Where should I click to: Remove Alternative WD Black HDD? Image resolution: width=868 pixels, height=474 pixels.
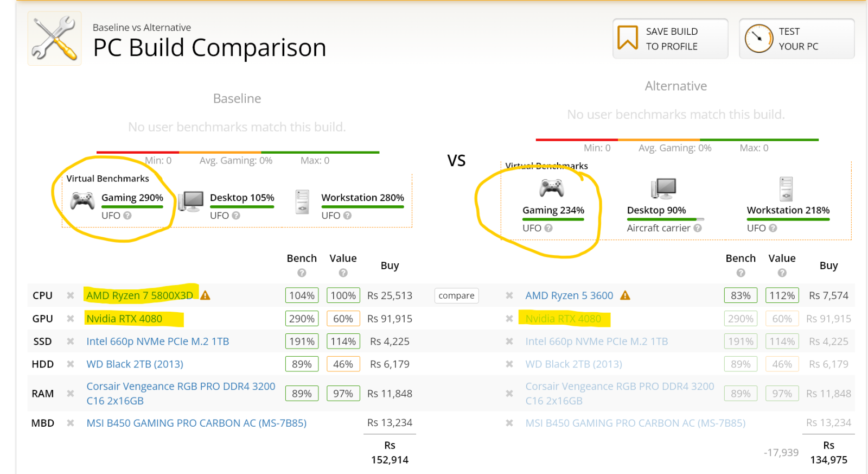click(509, 364)
